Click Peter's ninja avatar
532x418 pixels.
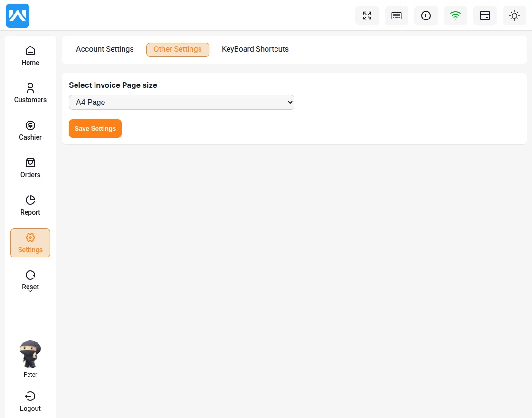[30, 354]
